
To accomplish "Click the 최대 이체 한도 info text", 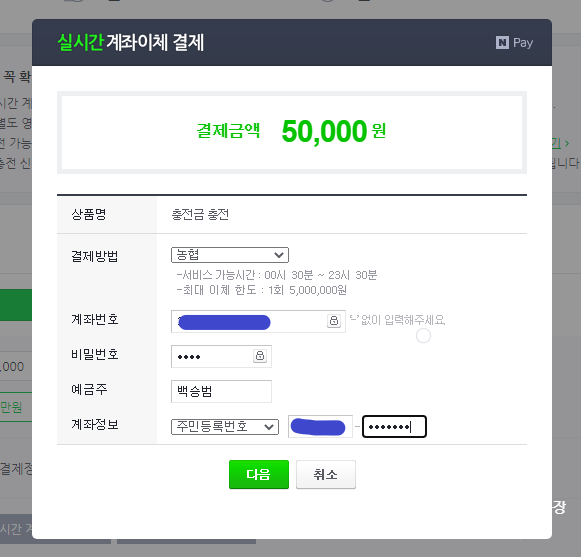I will tap(262, 290).
